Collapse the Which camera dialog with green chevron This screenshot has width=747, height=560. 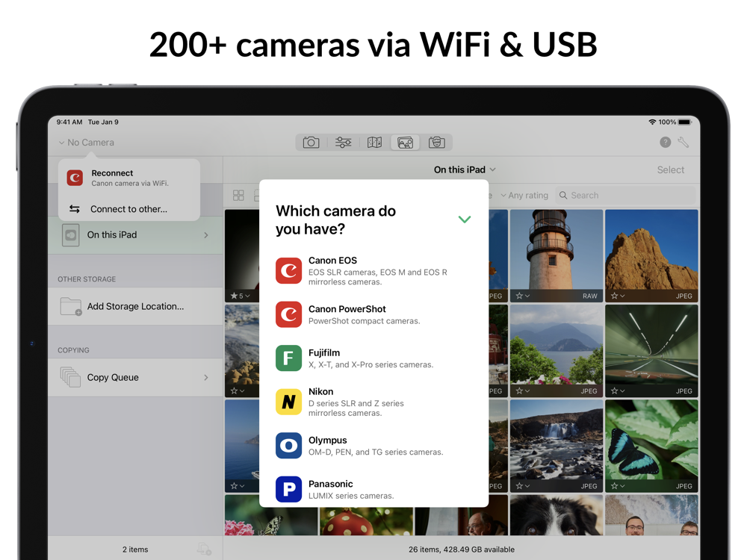pos(465,220)
